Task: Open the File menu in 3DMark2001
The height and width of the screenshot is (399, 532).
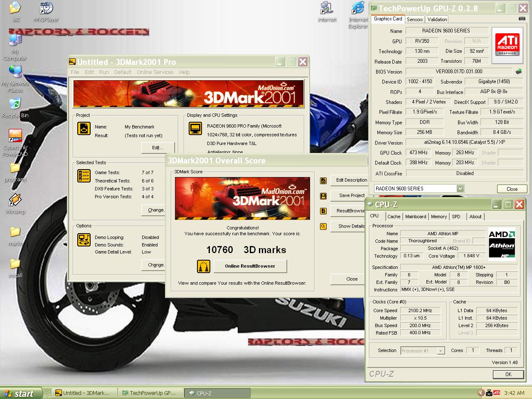Action: [75, 72]
